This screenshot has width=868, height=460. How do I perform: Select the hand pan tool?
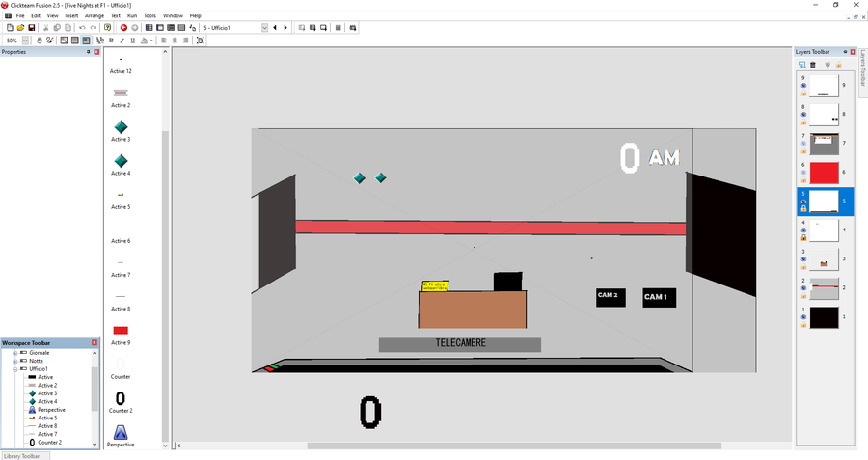coord(40,41)
